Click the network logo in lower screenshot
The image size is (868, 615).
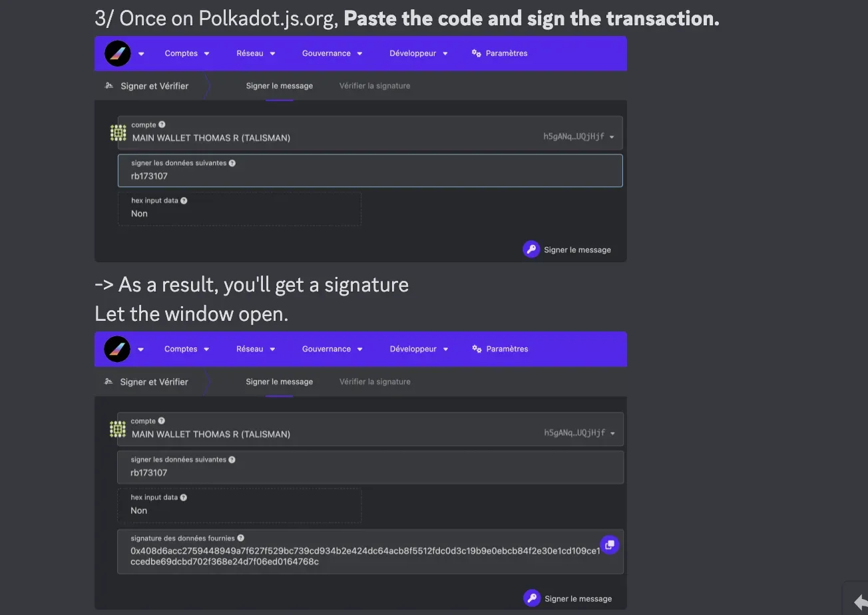118,349
